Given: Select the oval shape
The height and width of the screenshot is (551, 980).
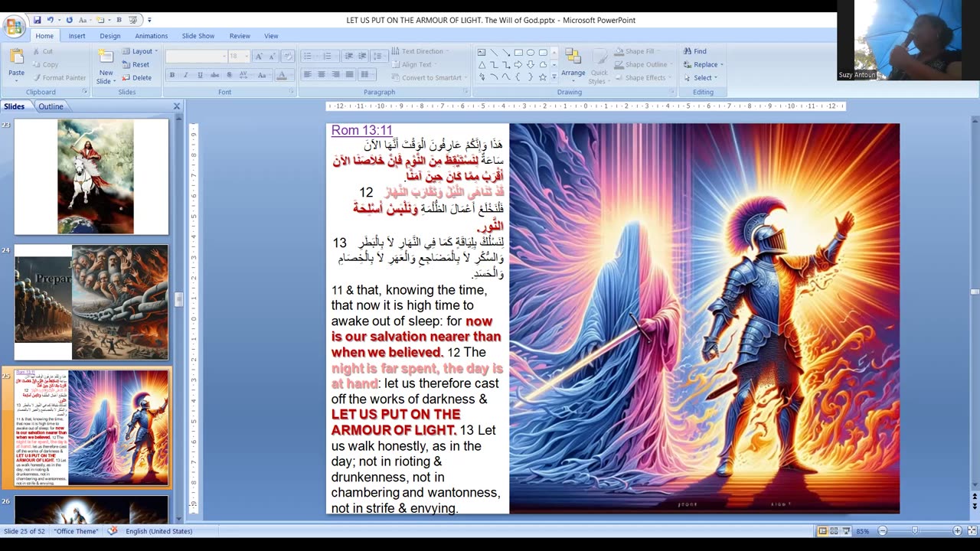Looking at the screenshot, I should [531, 53].
